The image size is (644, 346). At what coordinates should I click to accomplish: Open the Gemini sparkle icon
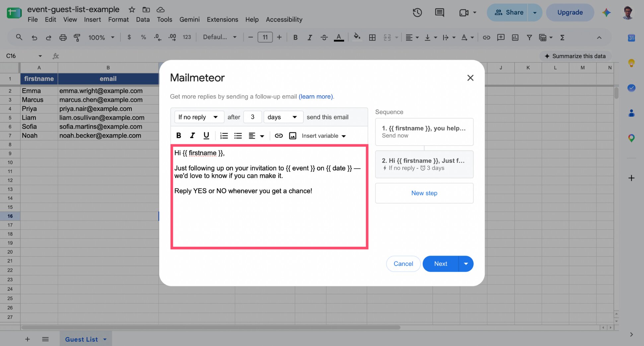tap(606, 13)
